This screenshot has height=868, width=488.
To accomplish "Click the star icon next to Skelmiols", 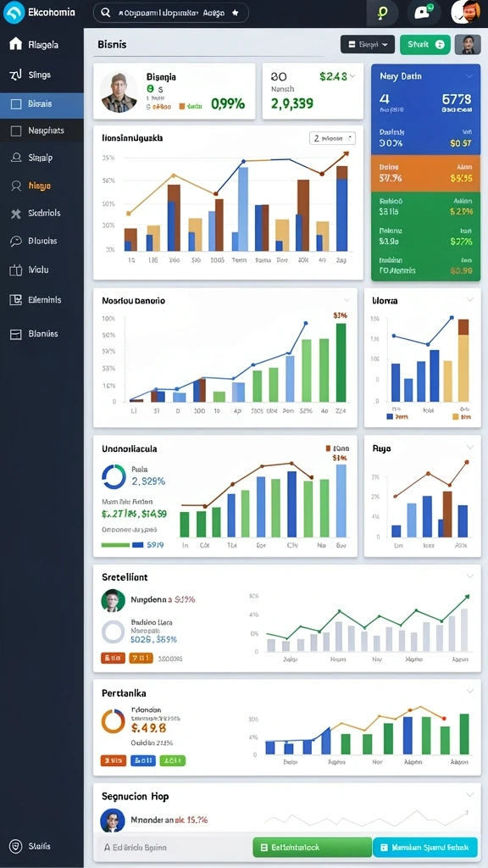I will 16,214.
